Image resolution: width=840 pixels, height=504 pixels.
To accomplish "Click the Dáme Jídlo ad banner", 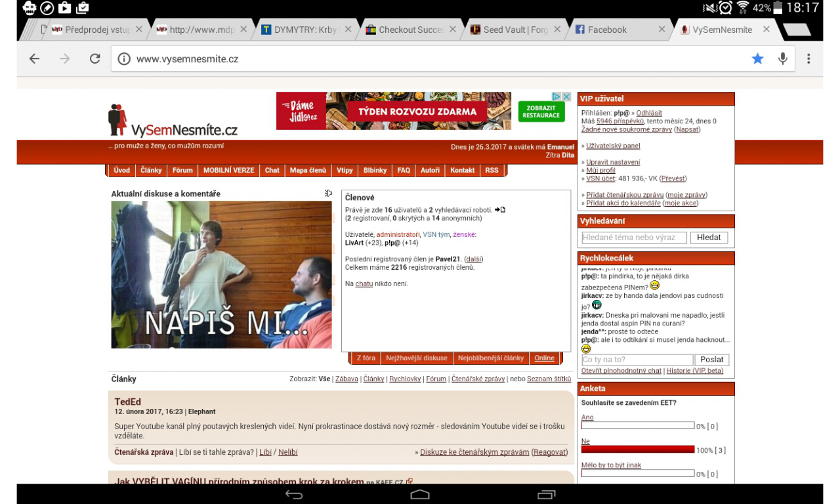I will pos(393,111).
